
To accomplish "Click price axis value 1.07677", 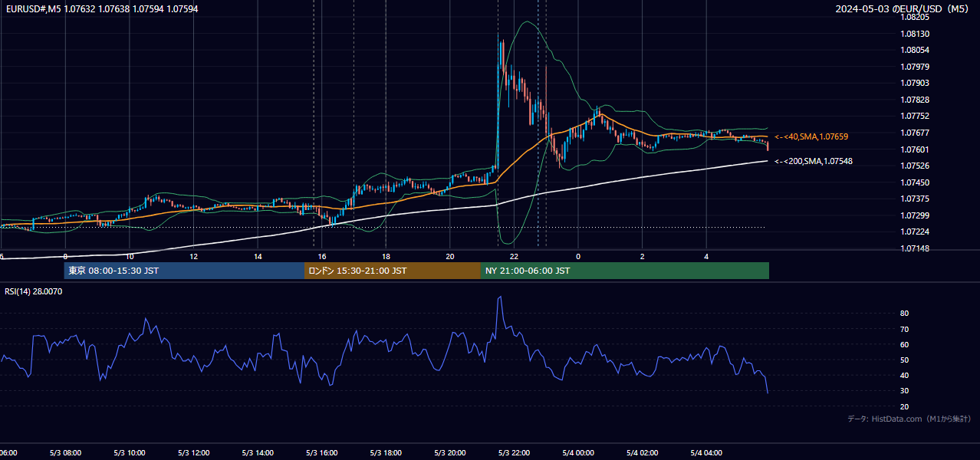I will click(915, 133).
